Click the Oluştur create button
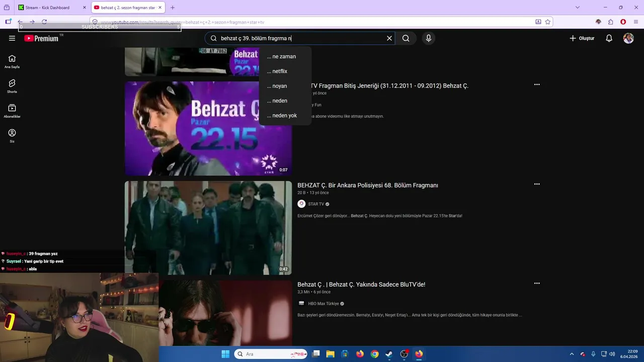The width and height of the screenshot is (644, 362). (582, 38)
